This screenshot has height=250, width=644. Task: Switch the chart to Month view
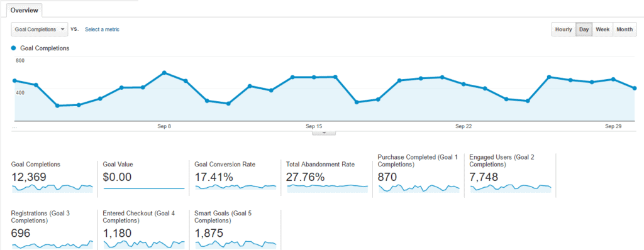pos(625,30)
